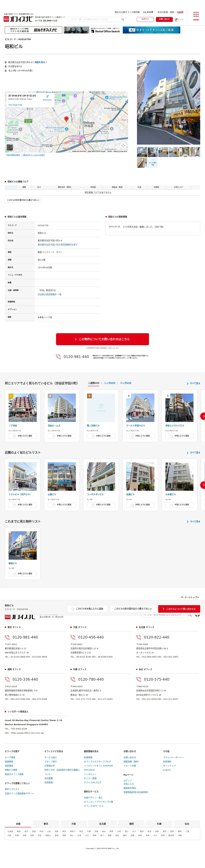Click the Sendai office phone icon
The width and height of the screenshot is (205, 868).
click(x=139, y=679)
